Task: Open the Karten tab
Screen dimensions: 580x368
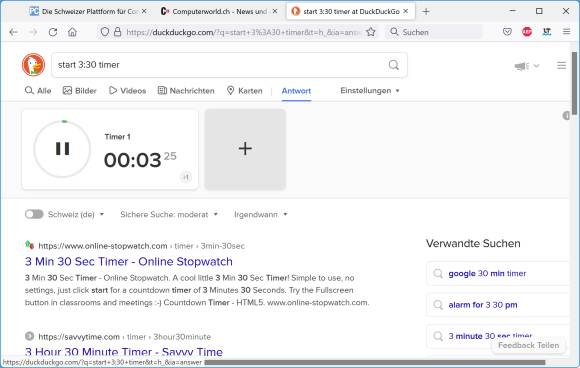Action: tap(245, 91)
